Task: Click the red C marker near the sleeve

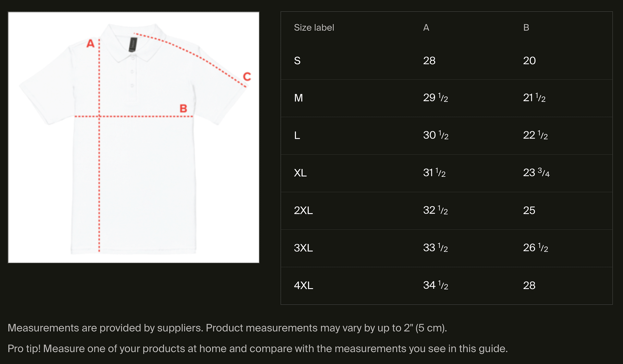Action: [247, 77]
